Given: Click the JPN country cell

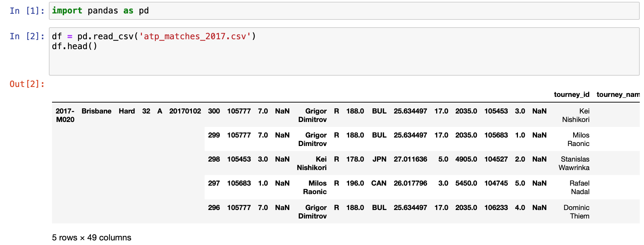Looking at the screenshot, I should coord(379,159).
